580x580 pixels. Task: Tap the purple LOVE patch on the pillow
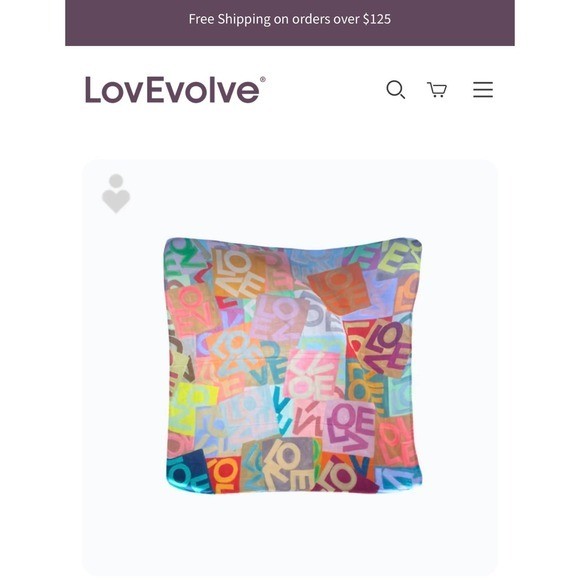(x=387, y=348)
